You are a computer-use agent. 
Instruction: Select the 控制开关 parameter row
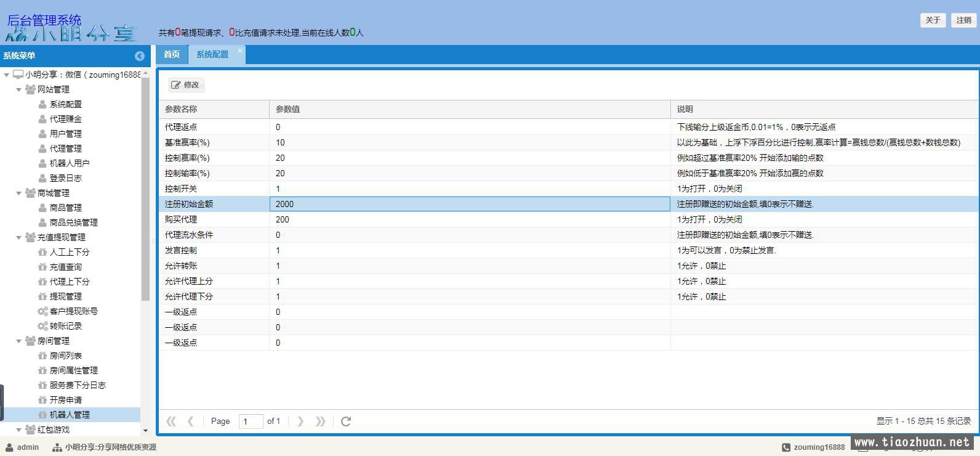(x=568, y=189)
